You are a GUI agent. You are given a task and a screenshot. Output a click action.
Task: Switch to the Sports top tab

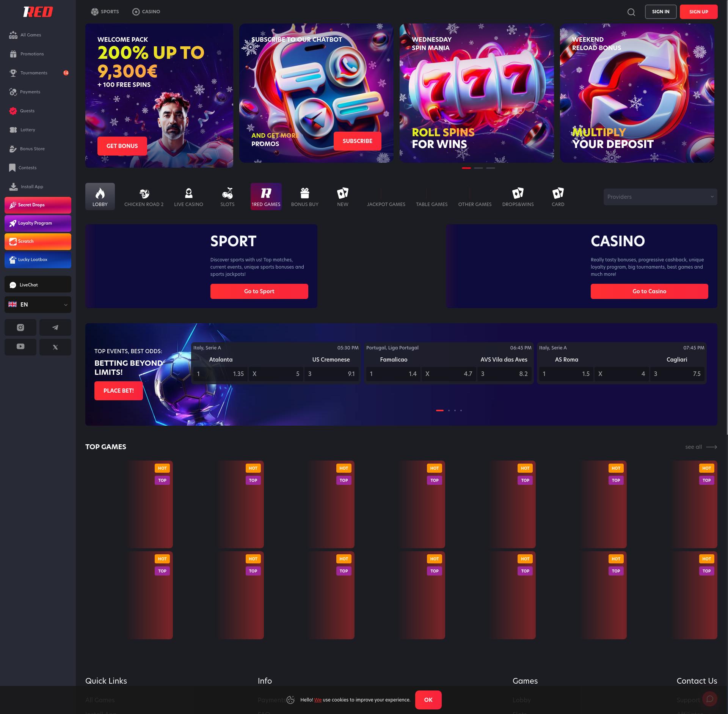pos(105,12)
